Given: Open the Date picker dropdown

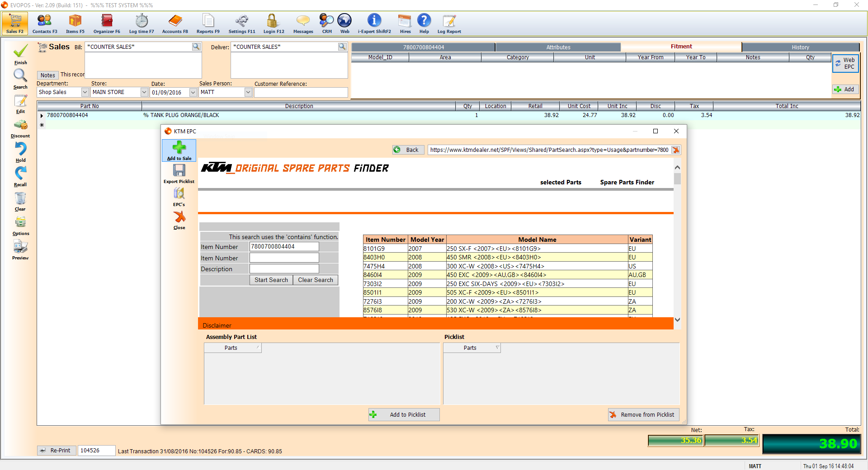Looking at the screenshot, I should coord(193,92).
